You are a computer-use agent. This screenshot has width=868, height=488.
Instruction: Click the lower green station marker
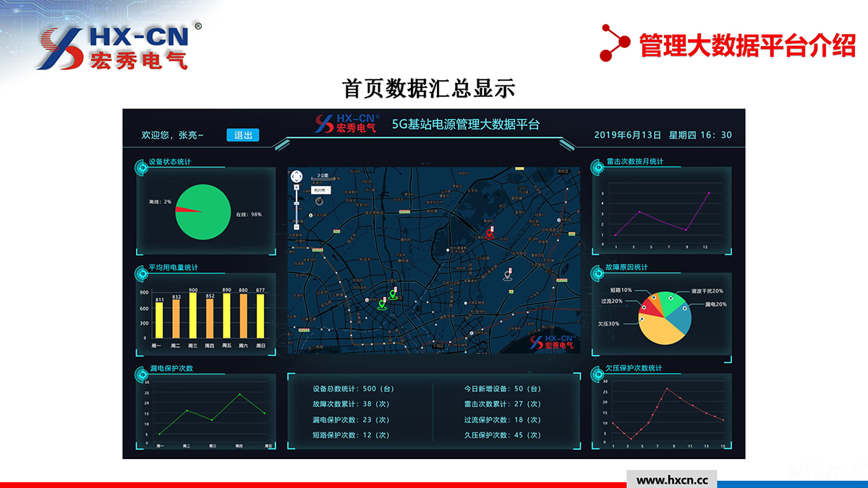(x=382, y=304)
